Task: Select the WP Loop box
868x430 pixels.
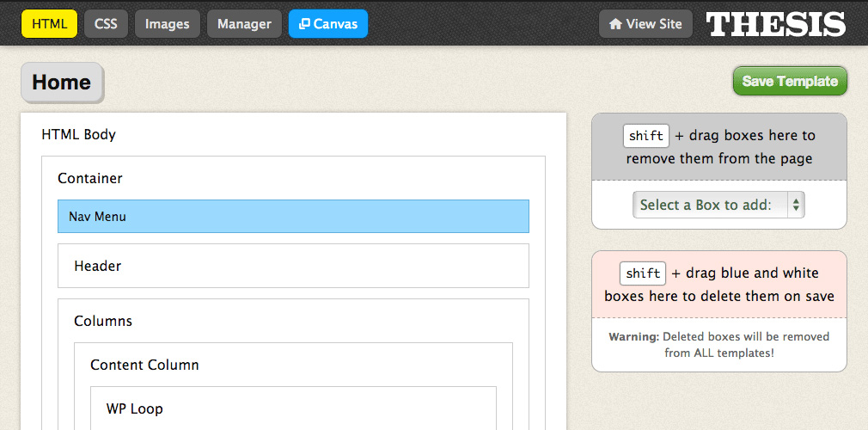Action: tap(134, 408)
